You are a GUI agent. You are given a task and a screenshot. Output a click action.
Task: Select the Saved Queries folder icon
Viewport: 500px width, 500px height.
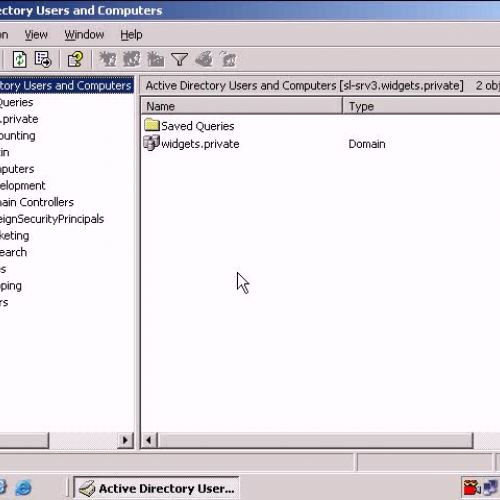(152, 125)
